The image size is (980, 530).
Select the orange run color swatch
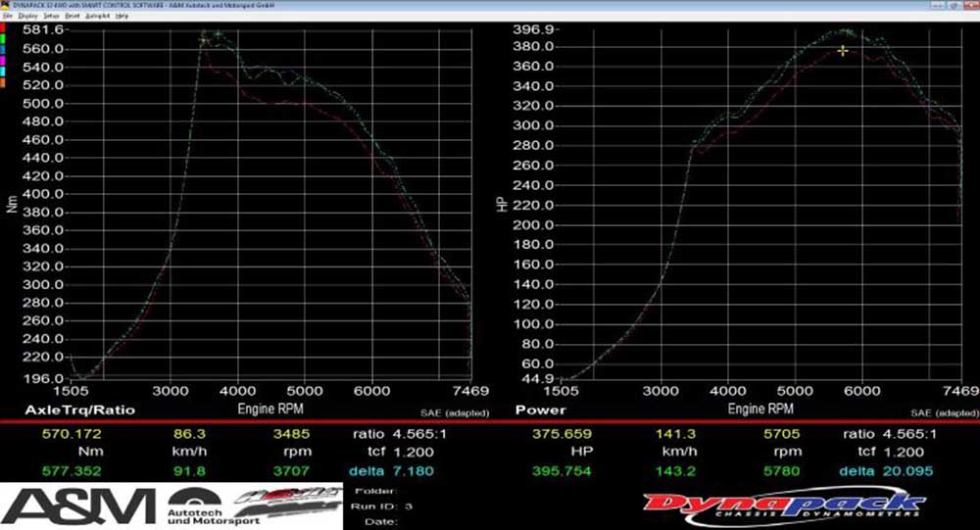point(4,83)
